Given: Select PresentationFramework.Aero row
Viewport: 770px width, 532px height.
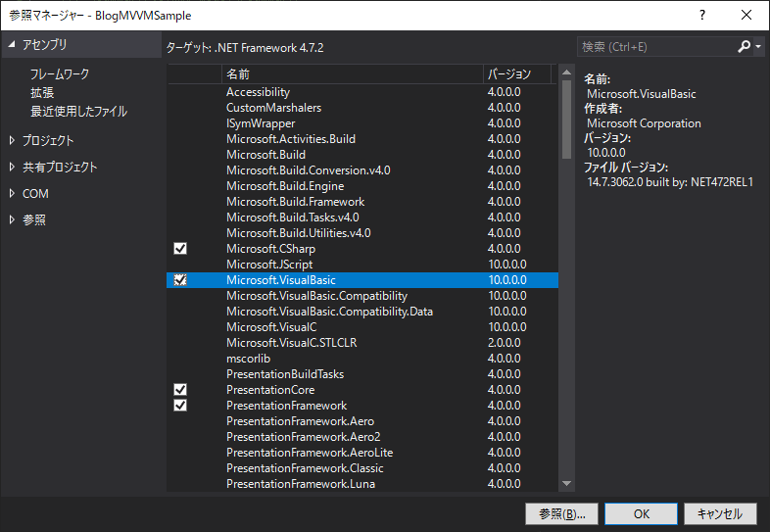Looking at the screenshot, I should 362,421.
